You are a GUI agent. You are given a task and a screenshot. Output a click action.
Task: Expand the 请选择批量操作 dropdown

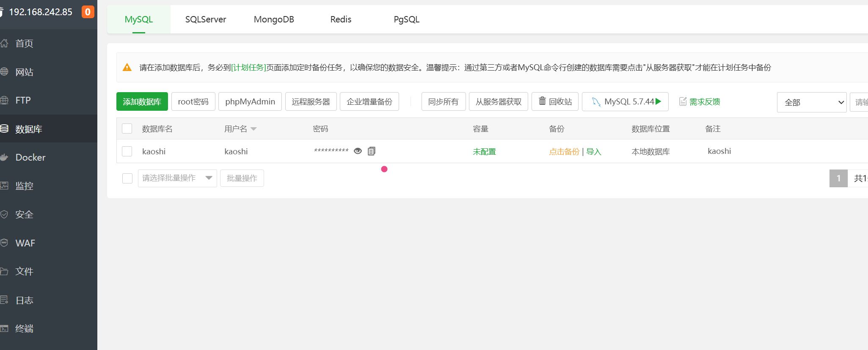(177, 178)
